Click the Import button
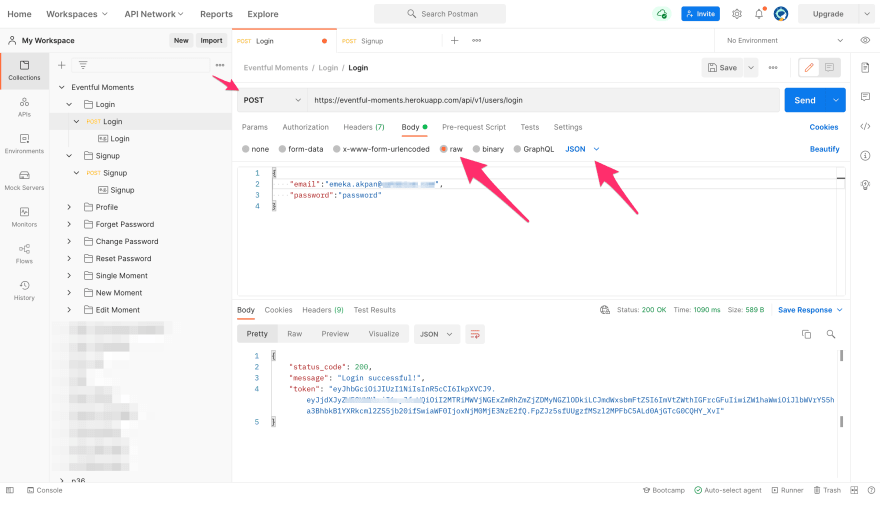The height and width of the screenshot is (510, 880). (211, 40)
